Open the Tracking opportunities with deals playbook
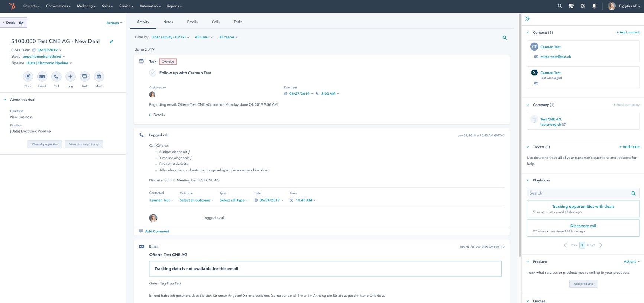644x303 pixels. tap(583, 206)
